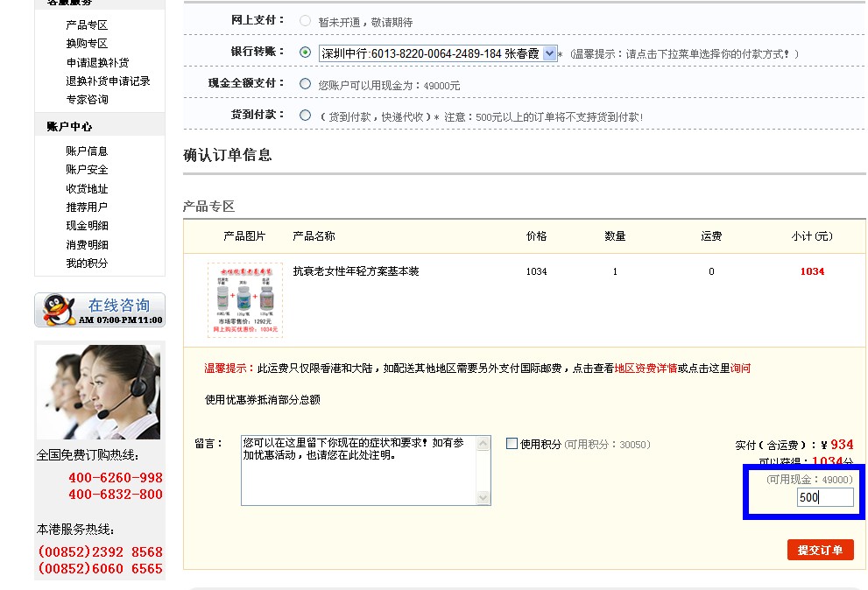Screen dimensions: 868x590
Task: Click the message box scroll-down arrow
Action: 483,497
